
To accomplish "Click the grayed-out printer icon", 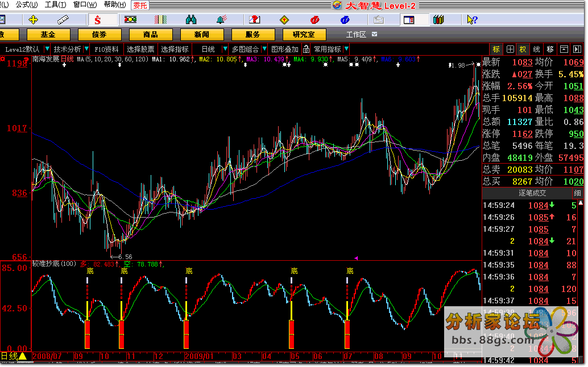I will click(x=378, y=20).
